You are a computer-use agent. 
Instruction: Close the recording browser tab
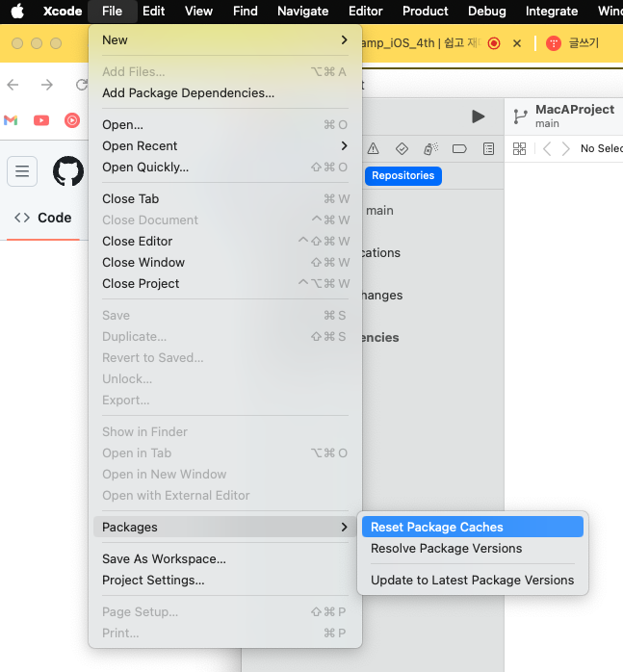(517, 43)
